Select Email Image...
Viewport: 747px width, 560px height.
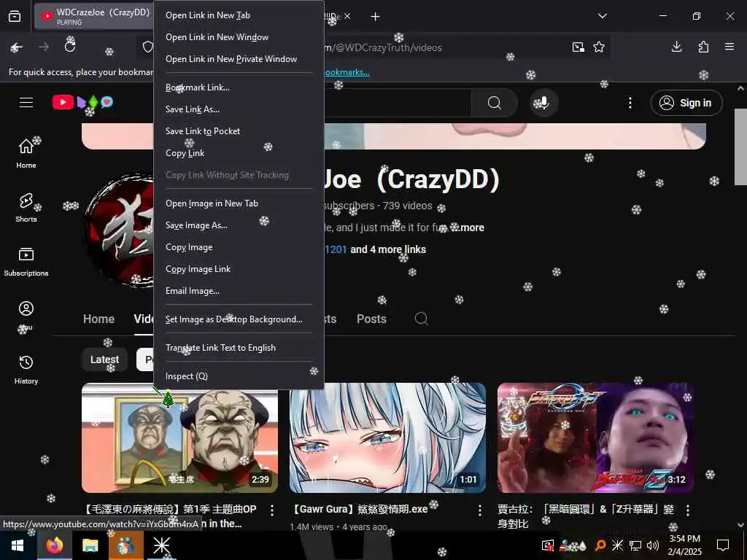(x=239, y=291)
